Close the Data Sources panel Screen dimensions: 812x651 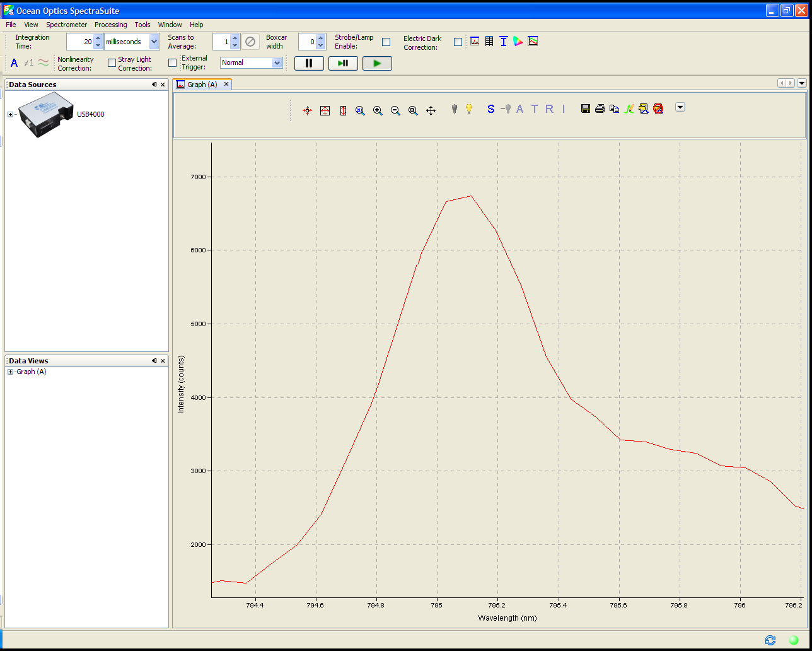click(x=163, y=85)
